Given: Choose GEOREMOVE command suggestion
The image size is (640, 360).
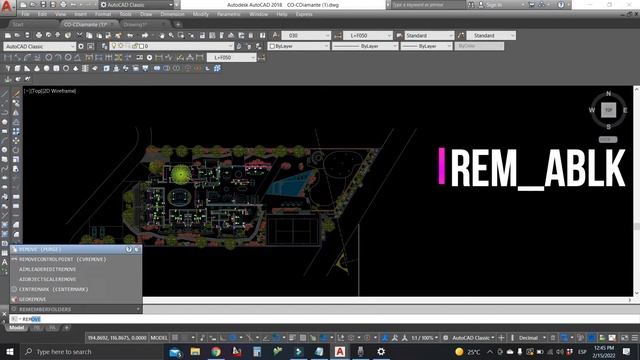Looking at the screenshot, I should 76,300.
